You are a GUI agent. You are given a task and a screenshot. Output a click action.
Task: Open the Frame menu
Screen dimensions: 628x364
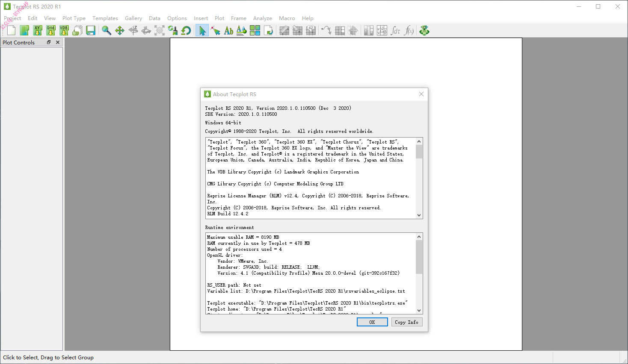[x=239, y=18]
